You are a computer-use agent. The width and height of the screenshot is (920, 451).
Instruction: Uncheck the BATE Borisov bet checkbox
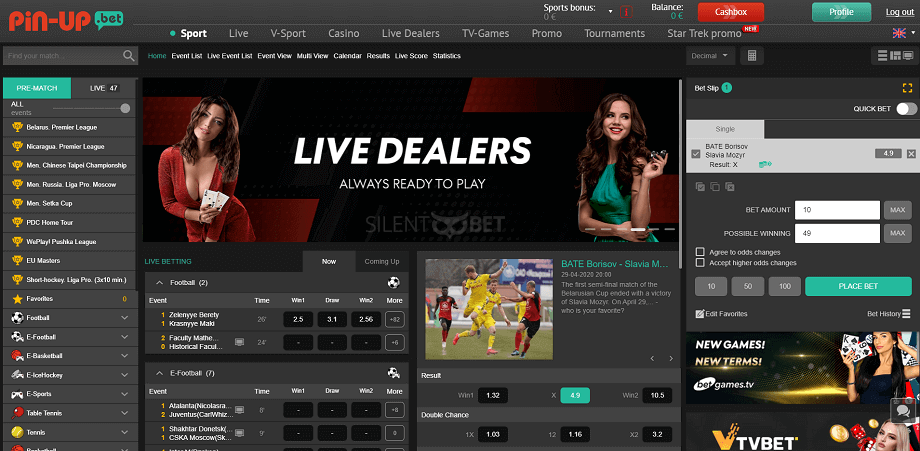pos(696,154)
